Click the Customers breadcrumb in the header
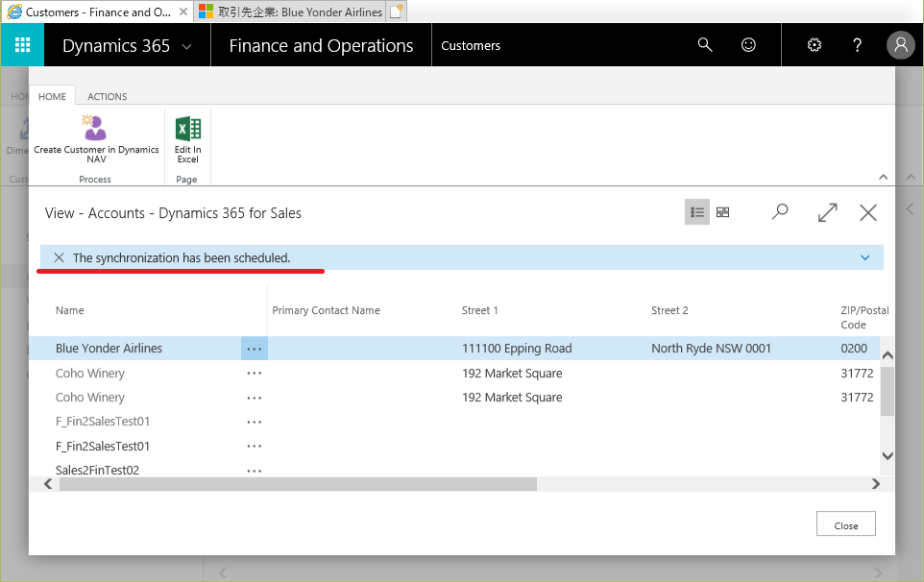Image resolution: width=924 pixels, height=582 pixels. (x=471, y=45)
